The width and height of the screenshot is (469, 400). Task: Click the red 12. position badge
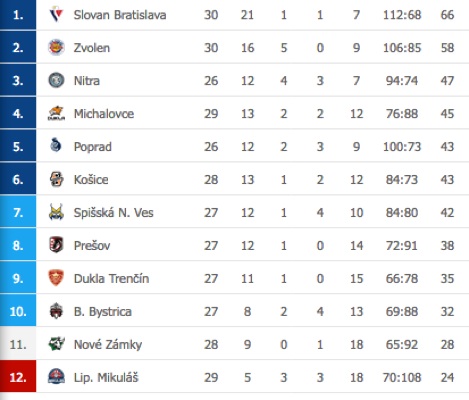pyautogui.click(x=18, y=377)
